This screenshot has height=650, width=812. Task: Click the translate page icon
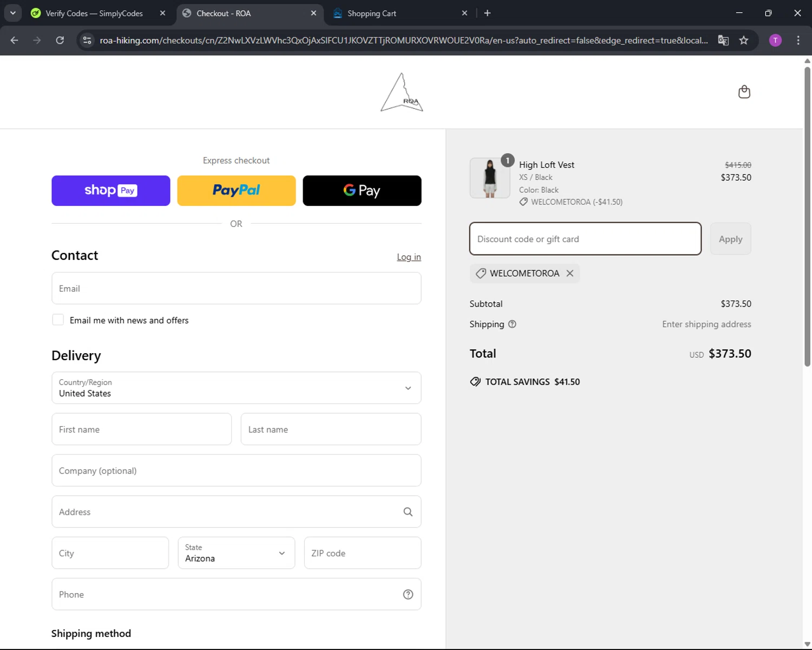723,40
